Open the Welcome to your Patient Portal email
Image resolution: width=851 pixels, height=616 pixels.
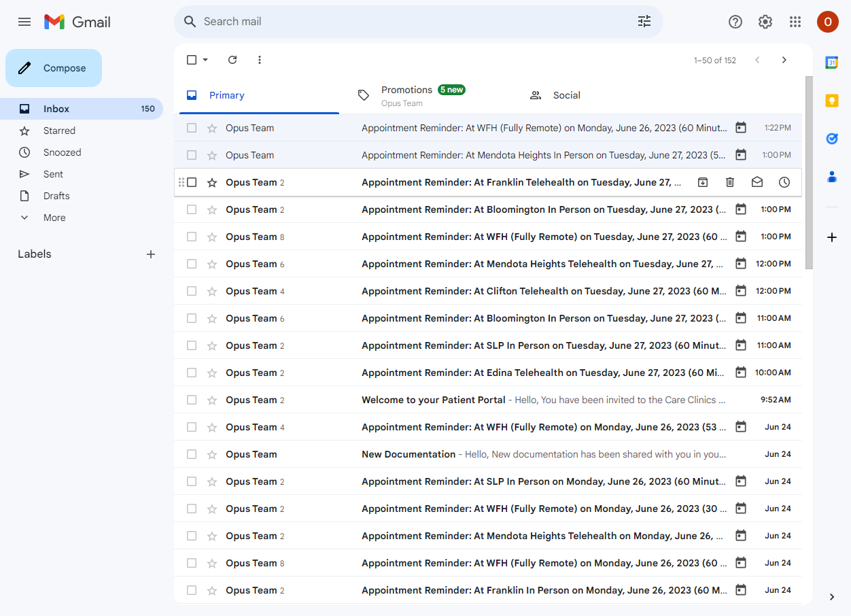tap(488, 400)
